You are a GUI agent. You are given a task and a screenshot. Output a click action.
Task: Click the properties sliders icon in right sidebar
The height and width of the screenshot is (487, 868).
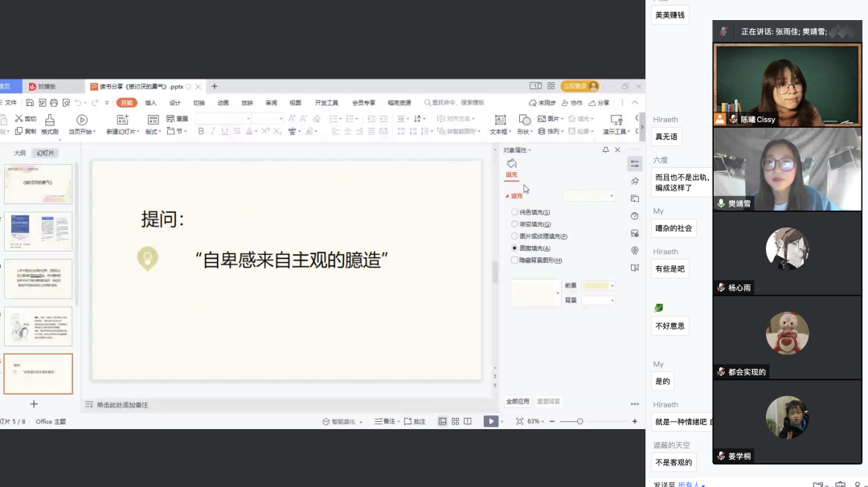pos(635,164)
